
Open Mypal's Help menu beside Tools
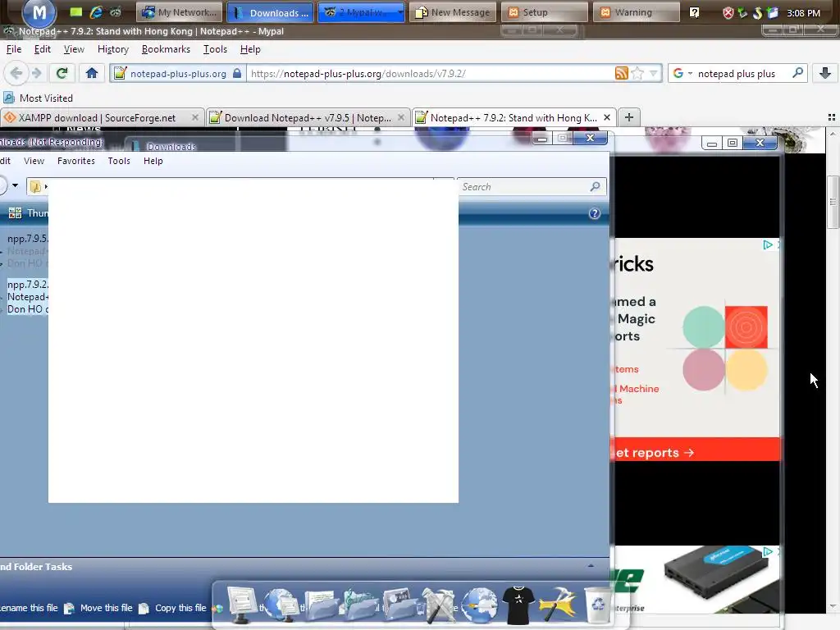click(x=250, y=49)
